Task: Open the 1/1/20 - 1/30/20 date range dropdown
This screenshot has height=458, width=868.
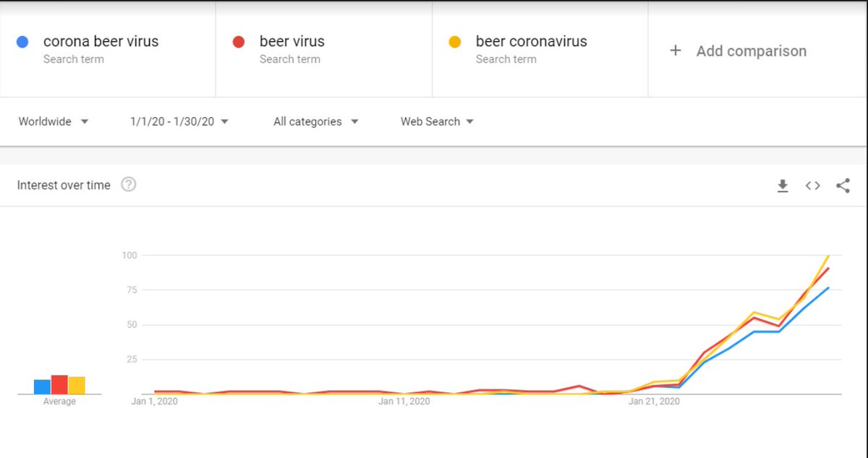Action: tap(179, 122)
